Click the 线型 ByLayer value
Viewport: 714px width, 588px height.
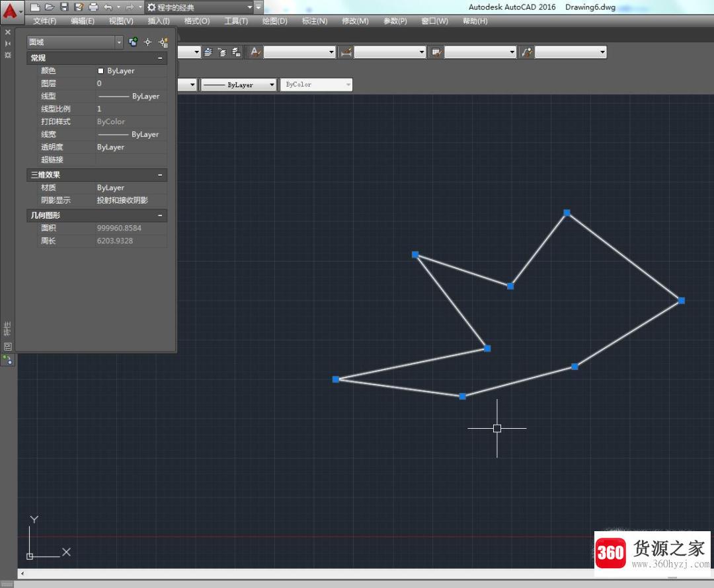131,96
